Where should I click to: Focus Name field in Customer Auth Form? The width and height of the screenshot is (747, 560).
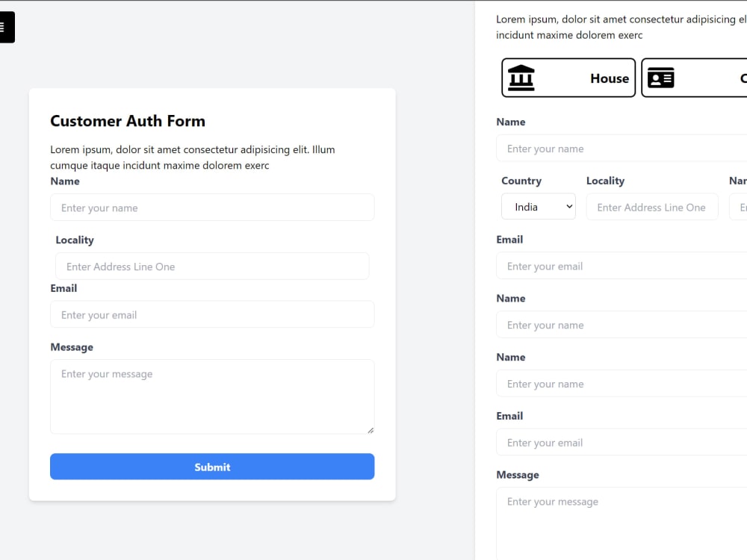pos(212,208)
